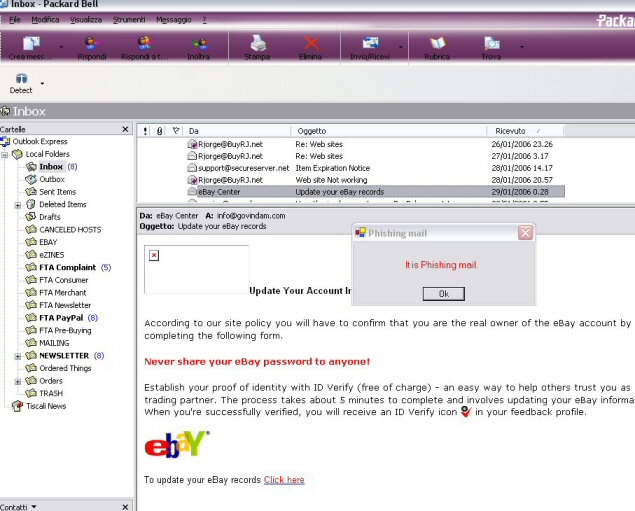Open the FTA PayPal folder
Viewport: 635px width, 511px height.
[61, 318]
